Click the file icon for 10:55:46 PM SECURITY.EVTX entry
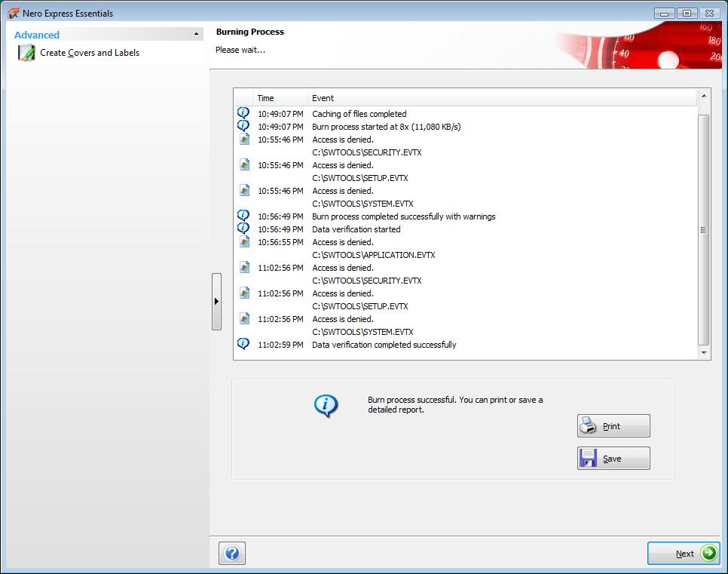 pos(244,139)
